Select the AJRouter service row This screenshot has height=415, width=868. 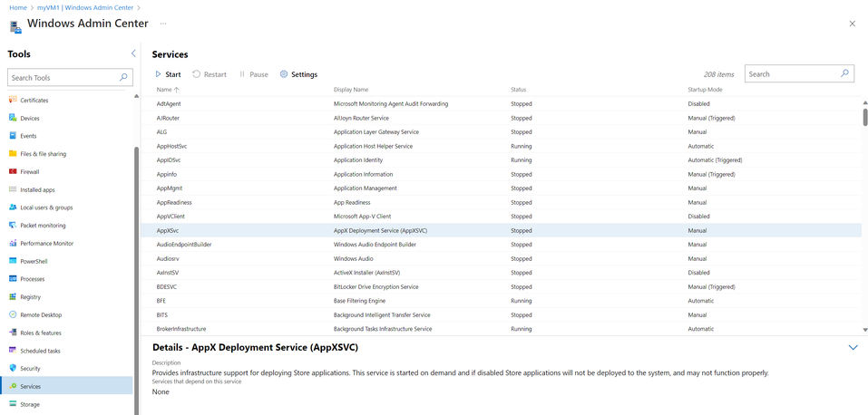[501, 118]
